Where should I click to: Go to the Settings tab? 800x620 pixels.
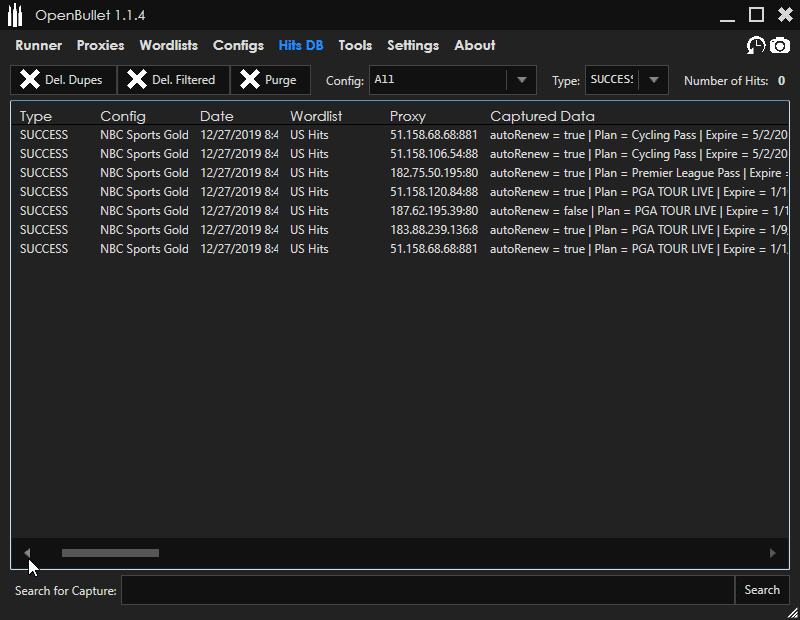(412, 45)
